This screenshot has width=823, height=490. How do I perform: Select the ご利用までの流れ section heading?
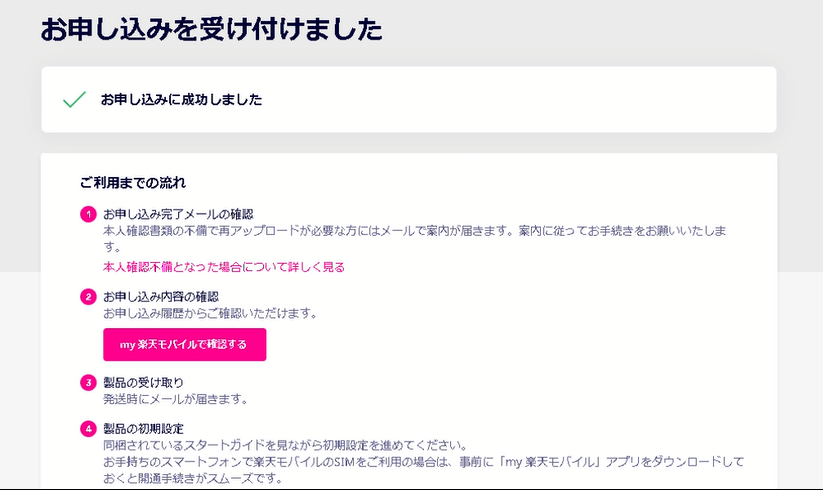[133, 183]
